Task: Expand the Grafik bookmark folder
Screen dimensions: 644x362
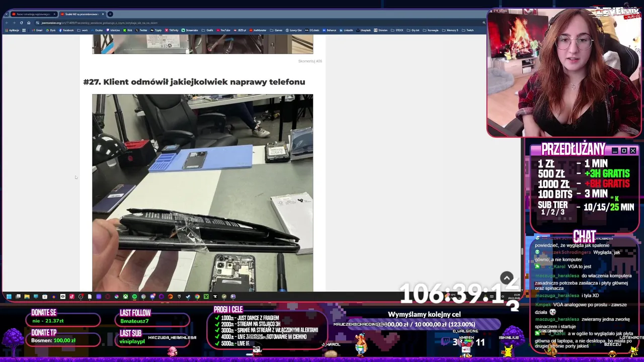Action: tap(207, 30)
